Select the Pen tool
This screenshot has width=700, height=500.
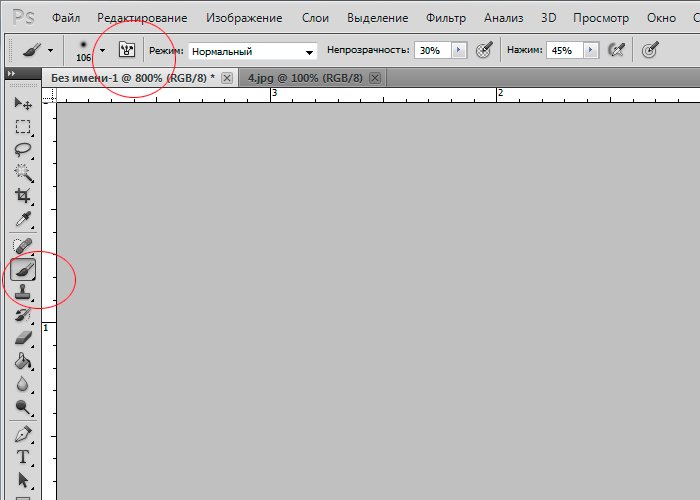click(x=23, y=434)
